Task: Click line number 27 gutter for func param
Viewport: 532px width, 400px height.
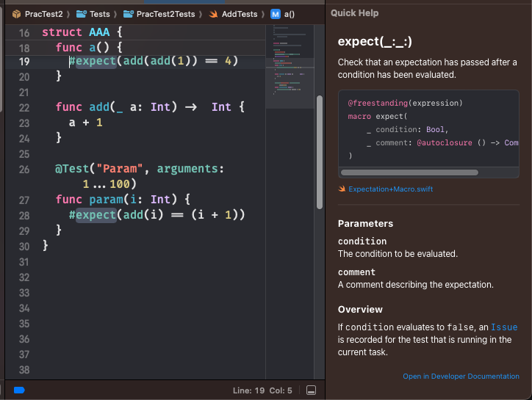Action: [x=24, y=200]
